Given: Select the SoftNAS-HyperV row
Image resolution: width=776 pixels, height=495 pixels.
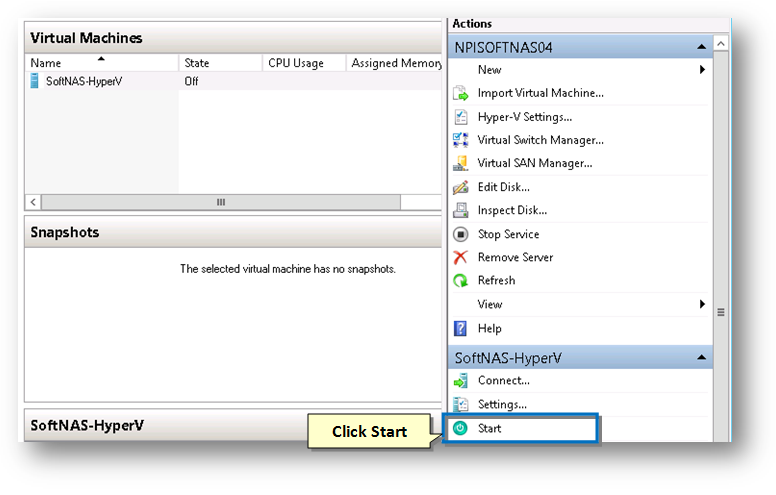Looking at the screenshot, I should pos(233,81).
